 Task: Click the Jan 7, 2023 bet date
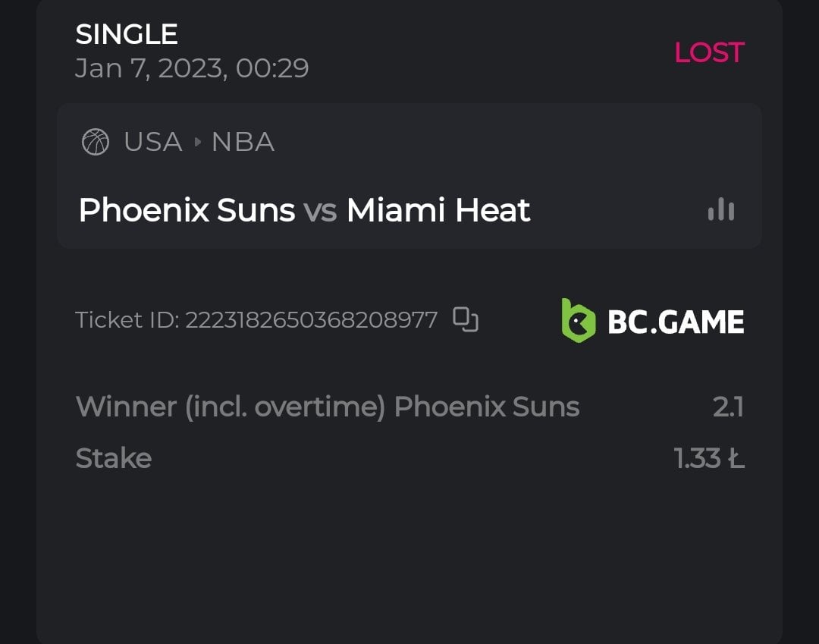click(191, 68)
